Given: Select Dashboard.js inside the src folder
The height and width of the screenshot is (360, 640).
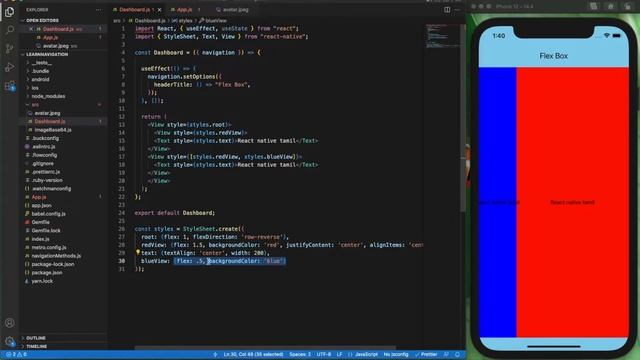Looking at the screenshot, I should coord(50,122).
